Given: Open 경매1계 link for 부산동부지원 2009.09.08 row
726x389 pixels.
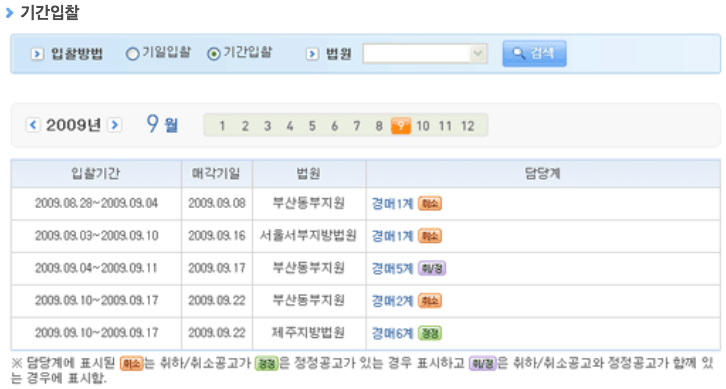Looking at the screenshot, I should coord(392,204).
